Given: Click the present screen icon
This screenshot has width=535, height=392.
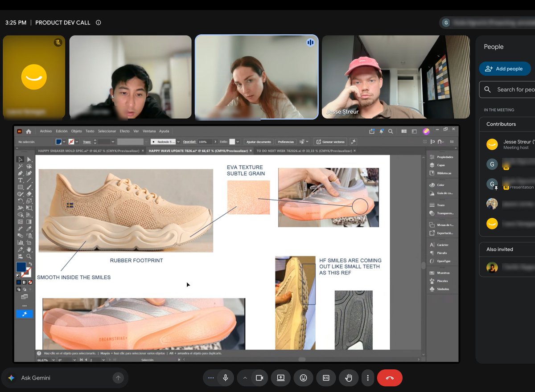Looking at the screenshot, I should click(280, 378).
